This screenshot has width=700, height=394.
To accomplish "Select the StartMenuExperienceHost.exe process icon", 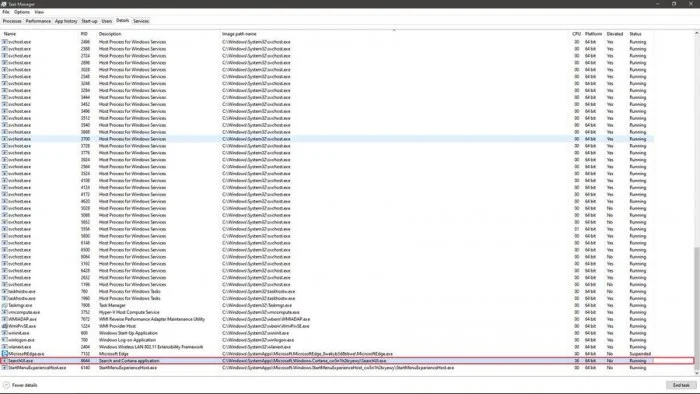I will click(x=5, y=368).
